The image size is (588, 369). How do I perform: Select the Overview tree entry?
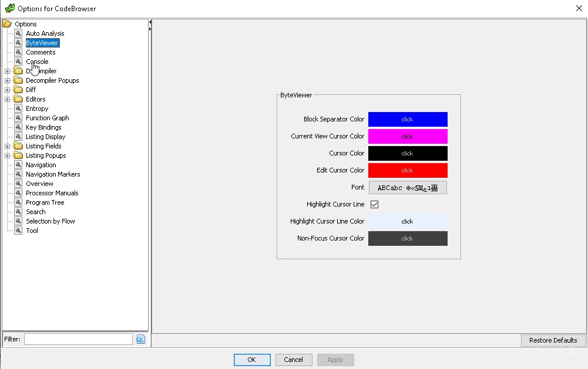pos(39,183)
